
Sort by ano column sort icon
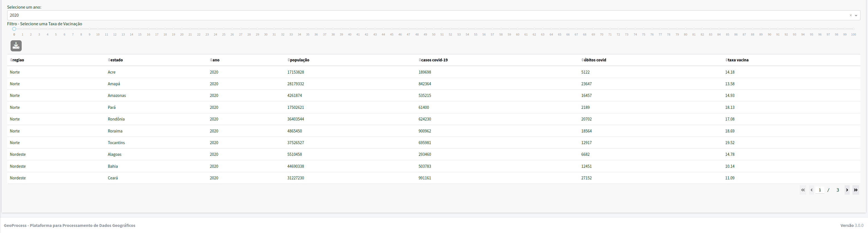[x=211, y=60]
